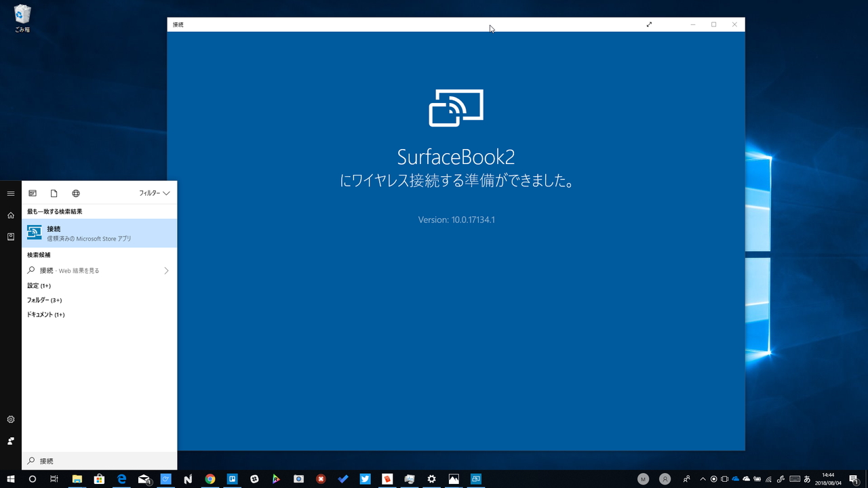Open feedback icon in the search sidebar

11,441
